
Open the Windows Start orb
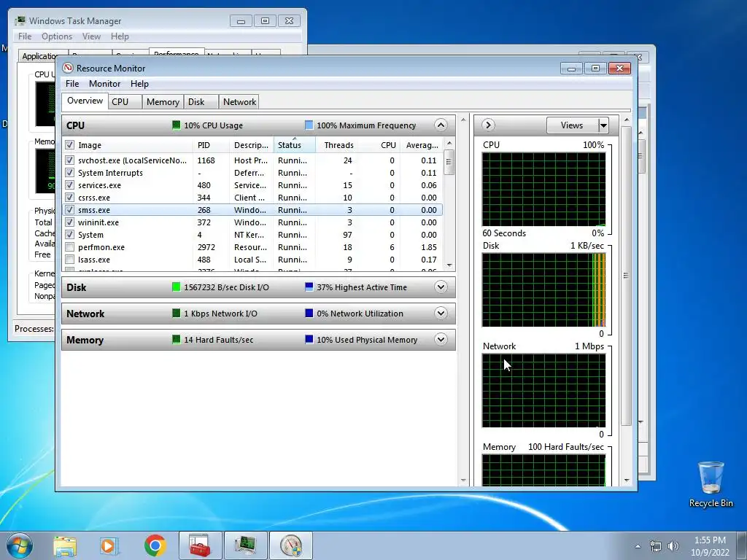pyautogui.click(x=20, y=545)
